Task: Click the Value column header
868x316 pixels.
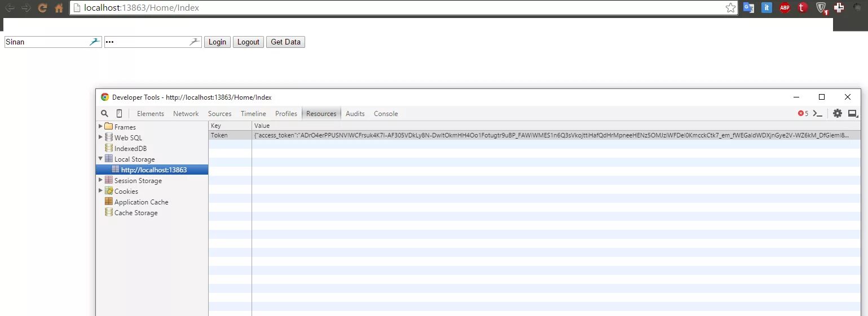Action: (x=556, y=126)
